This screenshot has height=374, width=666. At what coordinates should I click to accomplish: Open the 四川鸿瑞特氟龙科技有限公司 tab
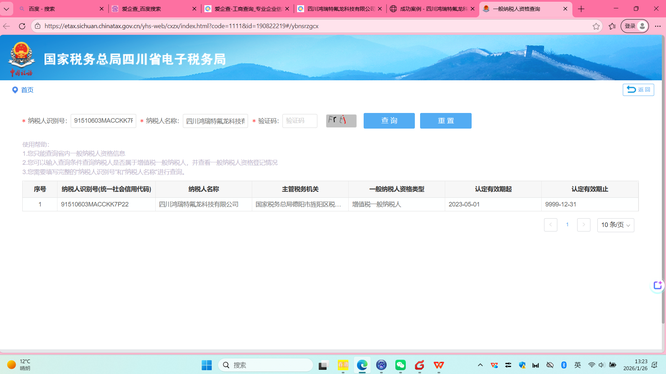[338, 8]
